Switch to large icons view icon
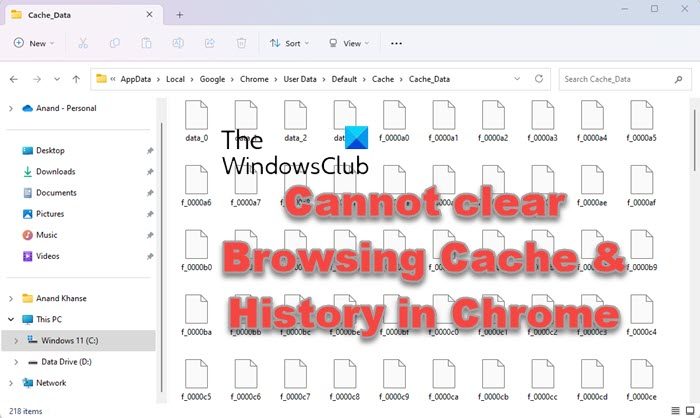The height and width of the screenshot is (418, 700). click(x=690, y=411)
